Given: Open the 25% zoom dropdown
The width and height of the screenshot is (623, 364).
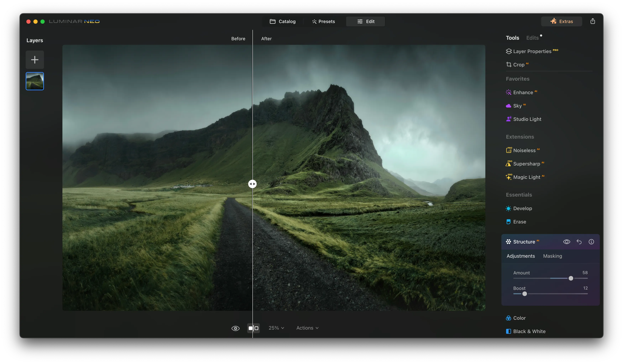Looking at the screenshot, I should [x=276, y=328].
